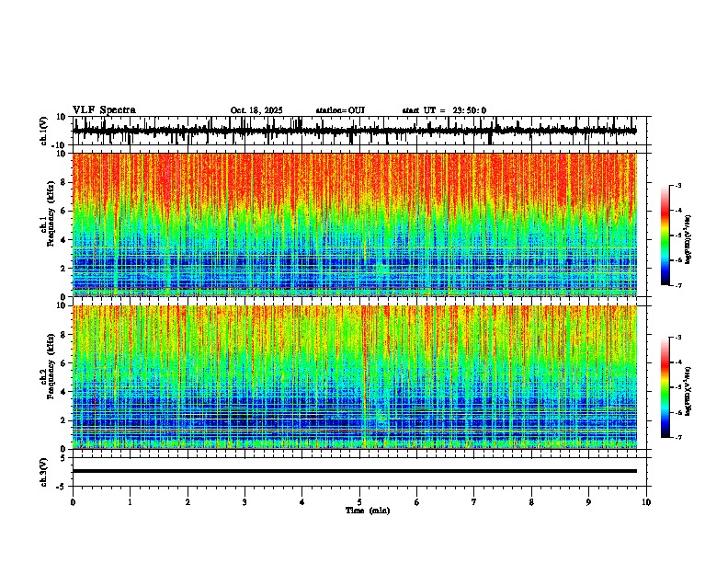This screenshot has height=563, width=728.
Task: Click the "-3" label on ch.1 color scale
Action: point(678,186)
